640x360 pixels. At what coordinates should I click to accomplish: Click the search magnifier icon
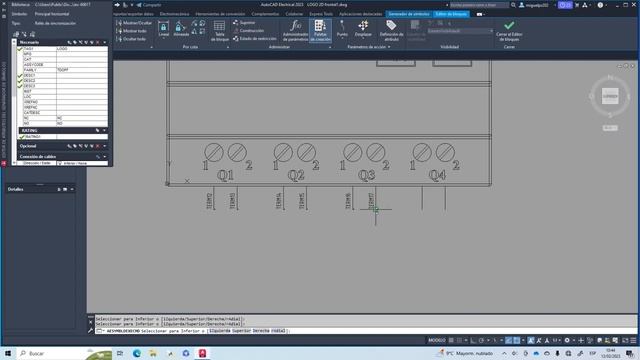click(x=513, y=5)
